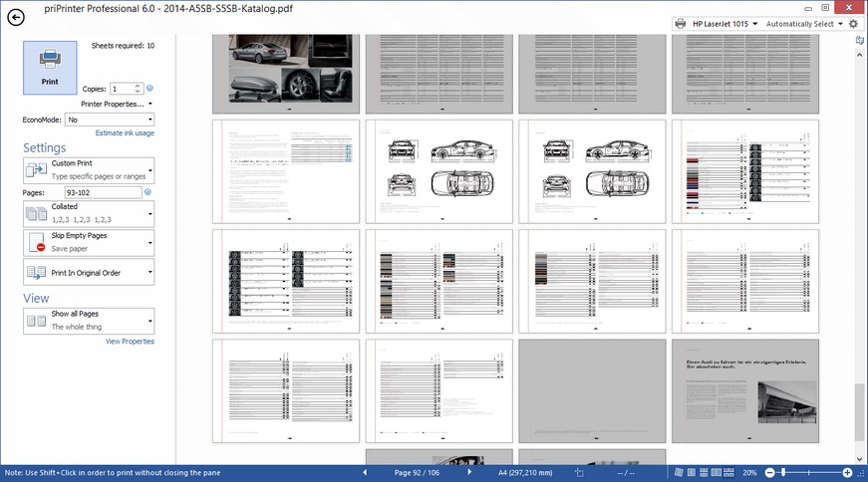
Task: Open the View Properties link
Action: point(130,341)
